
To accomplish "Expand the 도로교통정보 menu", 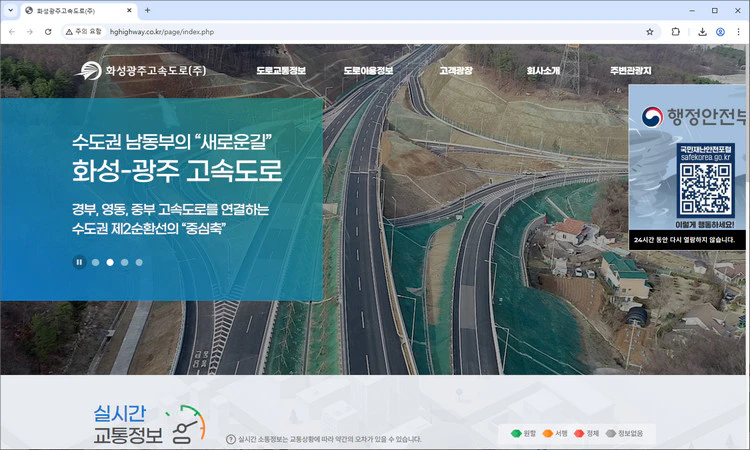I will pyautogui.click(x=281, y=71).
